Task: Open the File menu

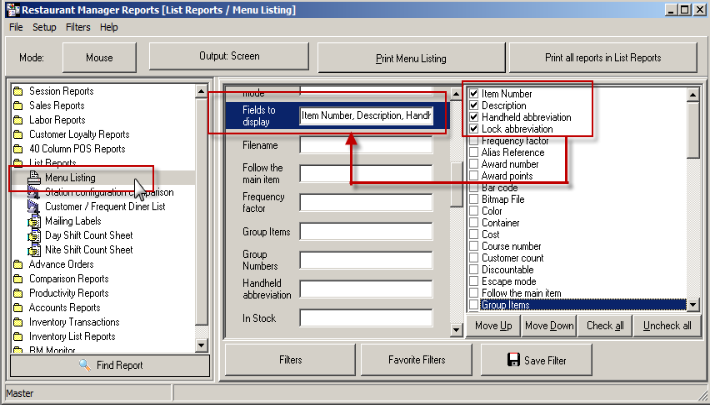Action: click(16, 27)
